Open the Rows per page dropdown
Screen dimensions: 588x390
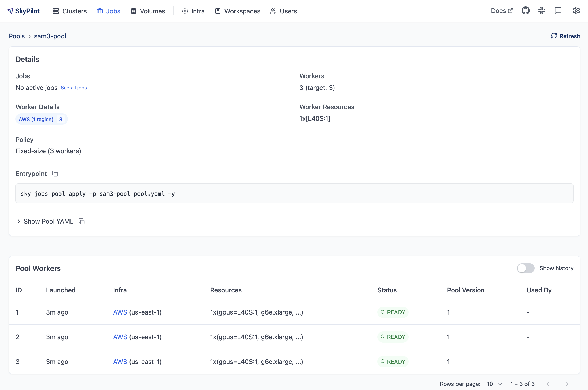tap(495, 384)
